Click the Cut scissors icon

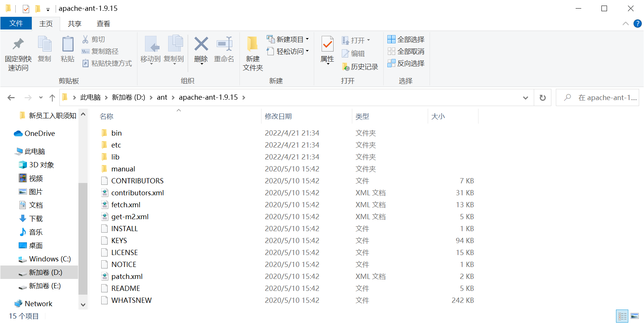coord(86,39)
